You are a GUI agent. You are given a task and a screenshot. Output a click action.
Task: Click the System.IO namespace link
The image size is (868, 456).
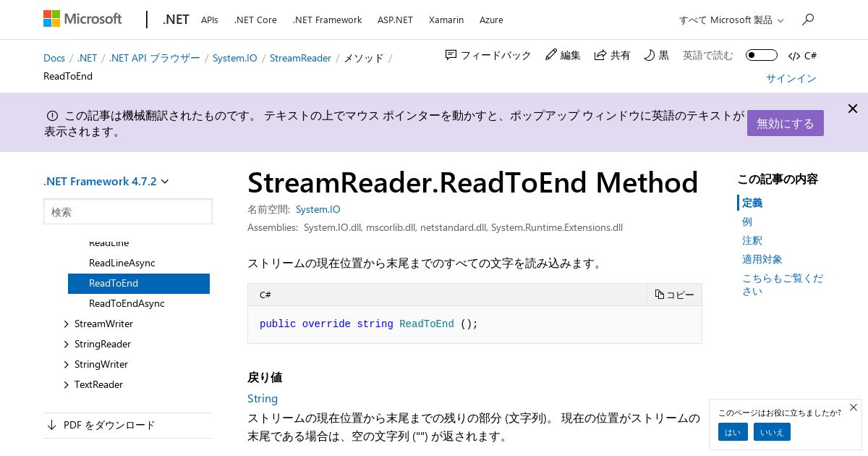(318, 209)
